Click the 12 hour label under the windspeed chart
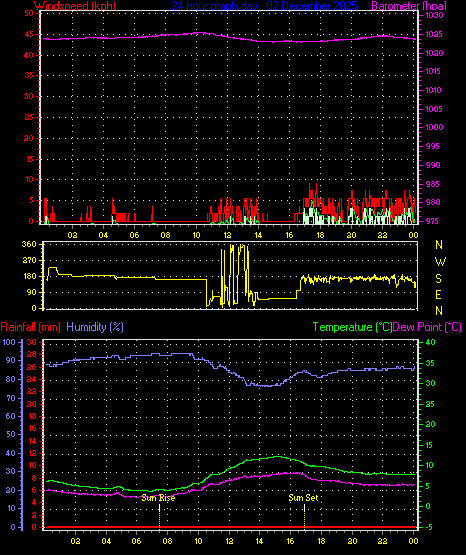The image size is (466, 555). pyautogui.click(x=227, y=235)
